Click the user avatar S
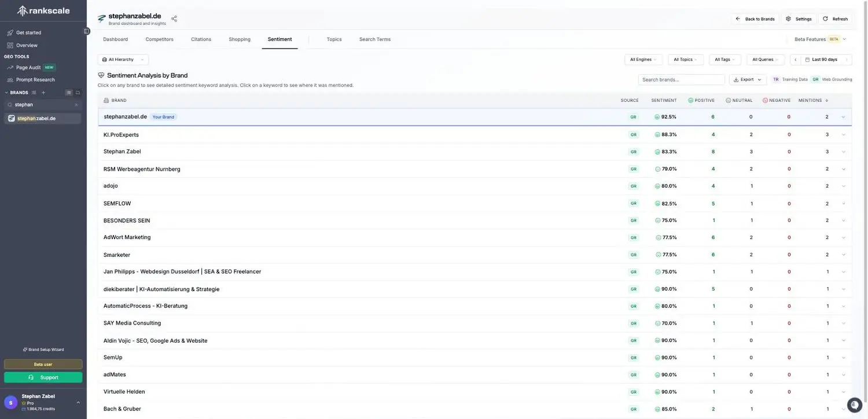Viewport: 868px width, 419px height. [x=10, y=402]
